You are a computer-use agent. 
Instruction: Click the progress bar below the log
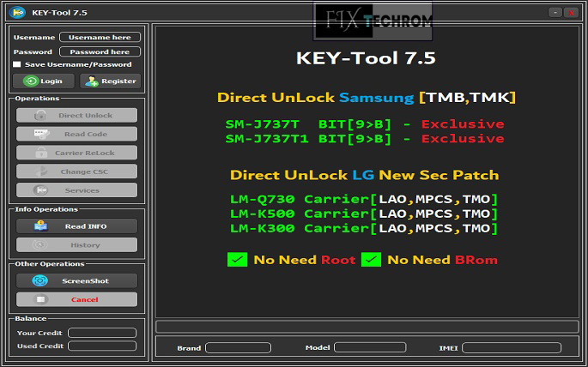tap(367, 327)
